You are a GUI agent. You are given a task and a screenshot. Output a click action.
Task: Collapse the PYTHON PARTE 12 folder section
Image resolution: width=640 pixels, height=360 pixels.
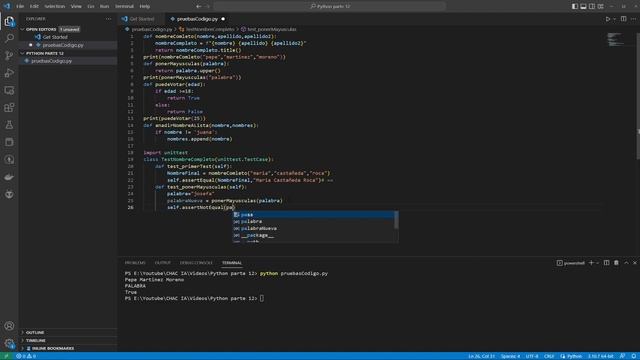click(68, 53)
